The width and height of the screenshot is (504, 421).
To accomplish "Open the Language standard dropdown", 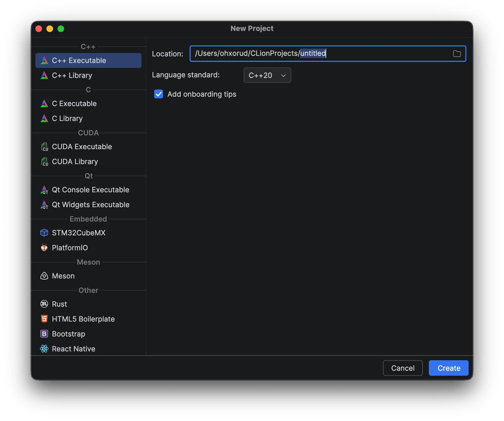I will pyautogui.click(x=267, y=75).
